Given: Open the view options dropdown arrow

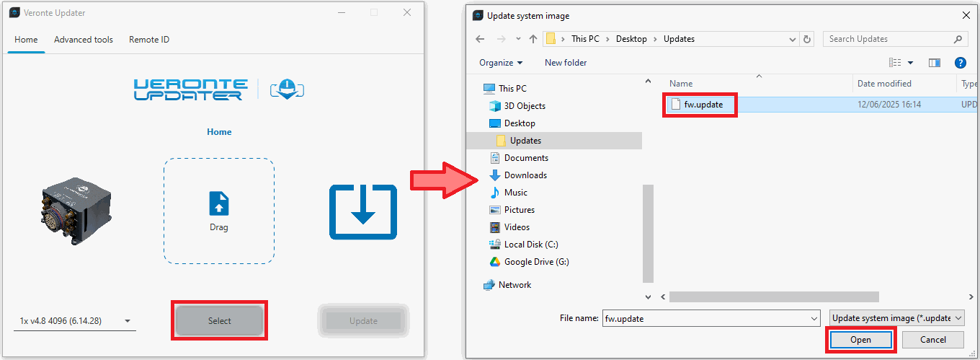Looking at the screenshot, I should pyautogui.click(x=910, y=63).
